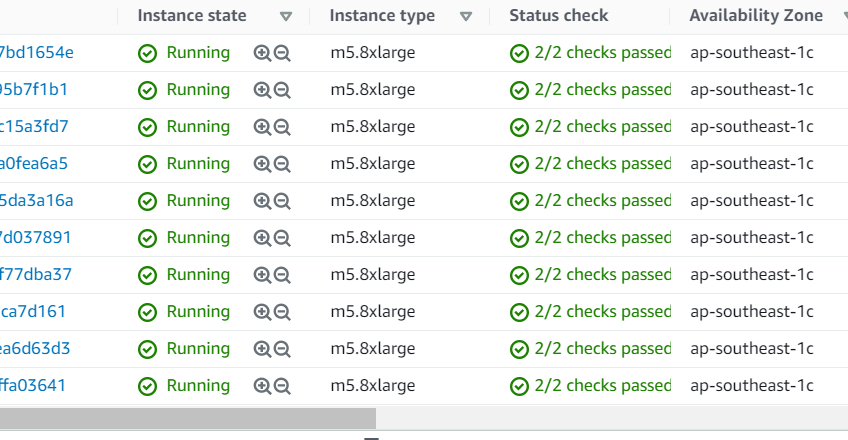Click zoom-out icon in the 7d037891 row
Screen dimensions: 848x440
pos(282,238)
